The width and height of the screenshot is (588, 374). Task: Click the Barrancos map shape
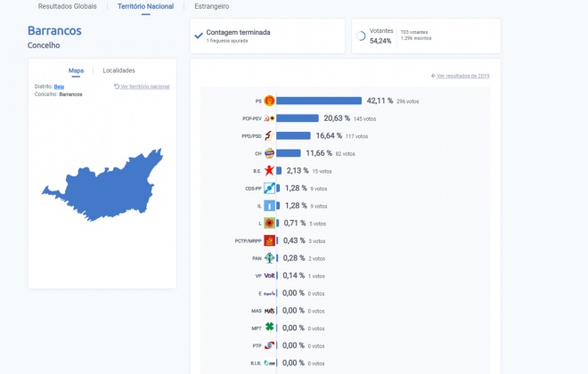tap(105, 185)
